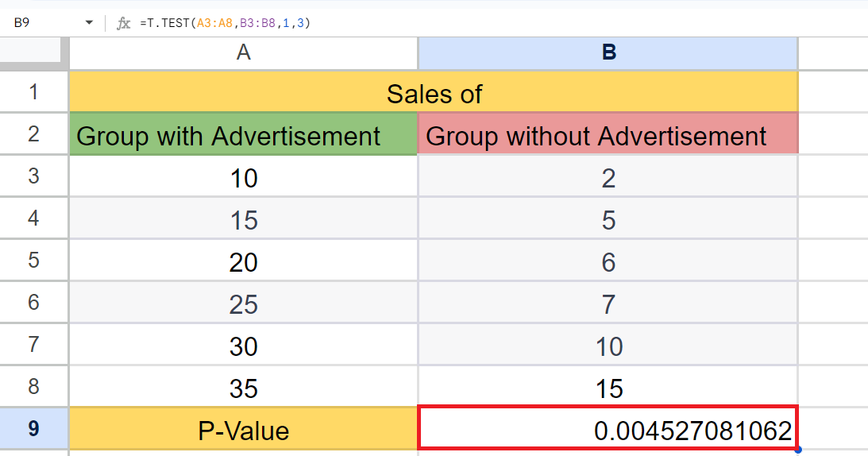Select cell B8 containing 15
The image size is (868, 456).
pos(608,386)
